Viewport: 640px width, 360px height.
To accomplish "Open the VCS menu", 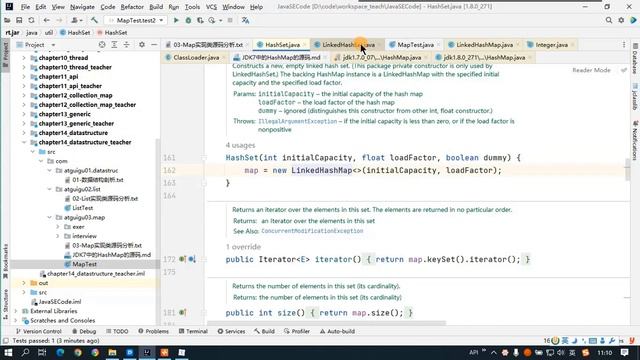I will [x=211, y=7].
